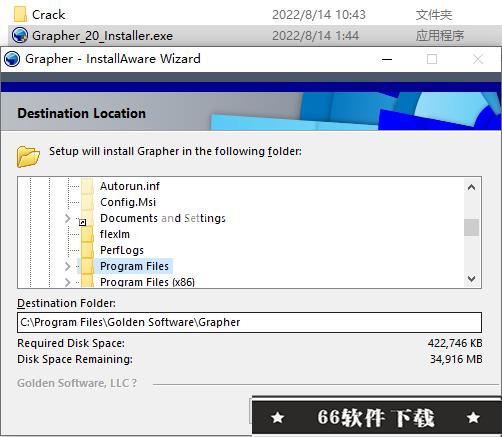Click the PerfLogs folder icon
This screenshot has height=437, width=502.
87,250
